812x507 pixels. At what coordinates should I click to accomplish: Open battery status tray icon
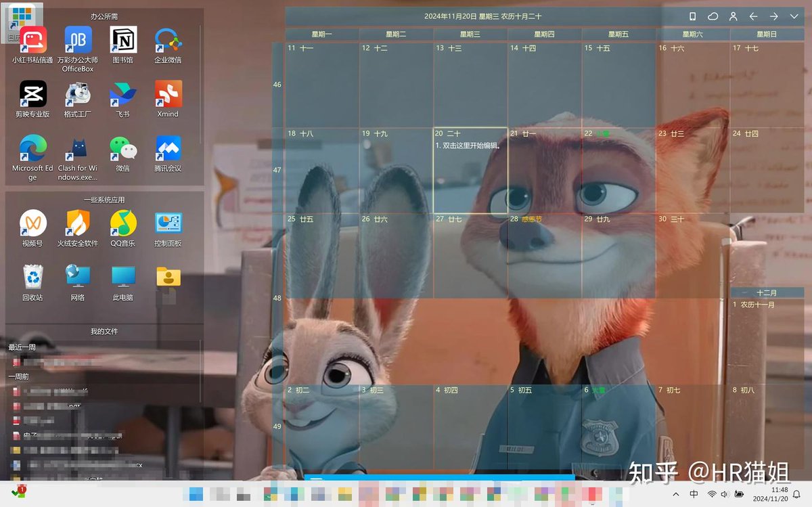coord(739,494)
